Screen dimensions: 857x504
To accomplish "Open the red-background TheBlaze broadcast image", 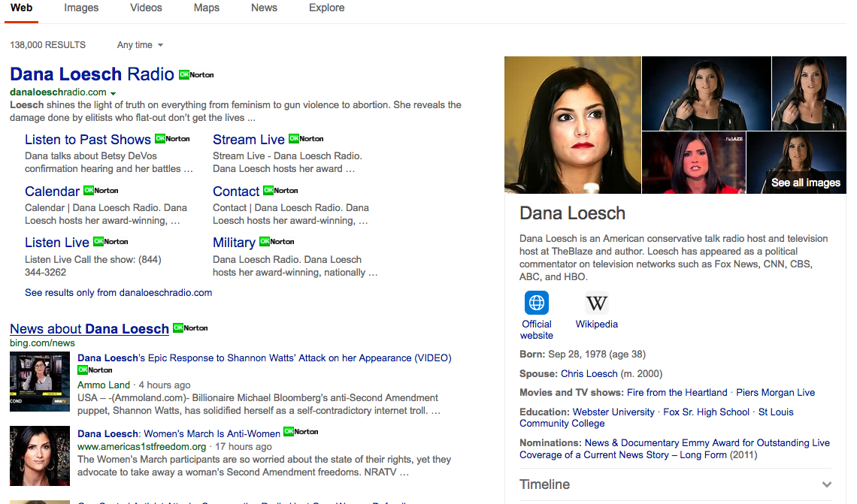I will point(693,163).
